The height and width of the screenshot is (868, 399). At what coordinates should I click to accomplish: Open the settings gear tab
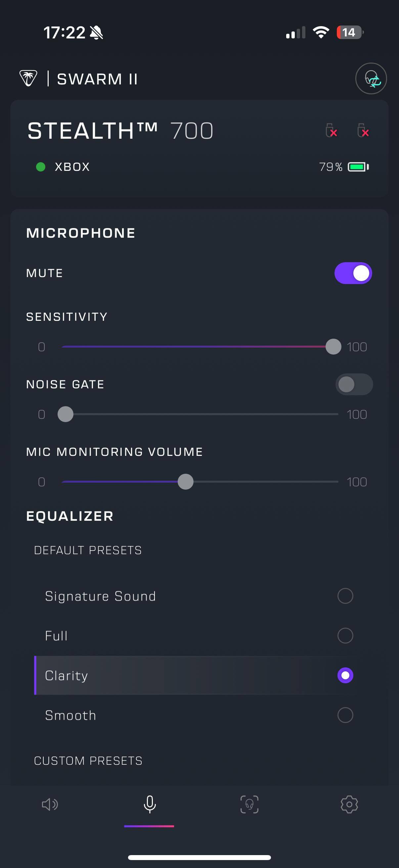coord(349,804)
